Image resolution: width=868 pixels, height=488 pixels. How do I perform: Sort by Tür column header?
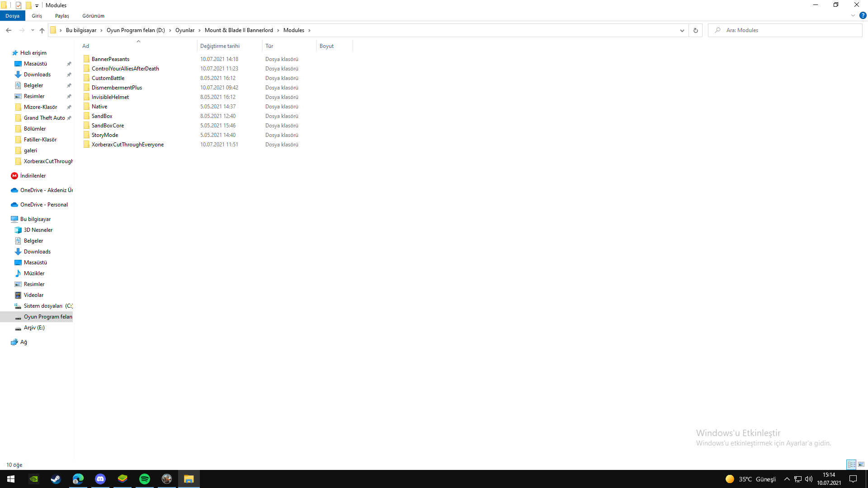289,46
